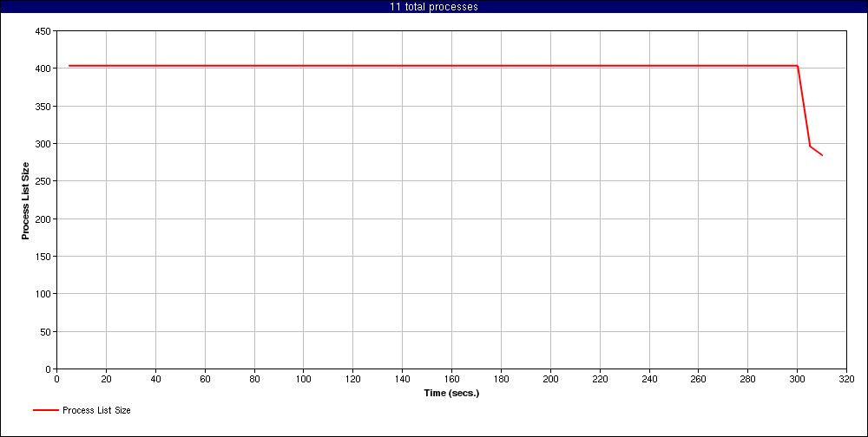
Task: Click the red legend line swatch
Action: (45, 410)
